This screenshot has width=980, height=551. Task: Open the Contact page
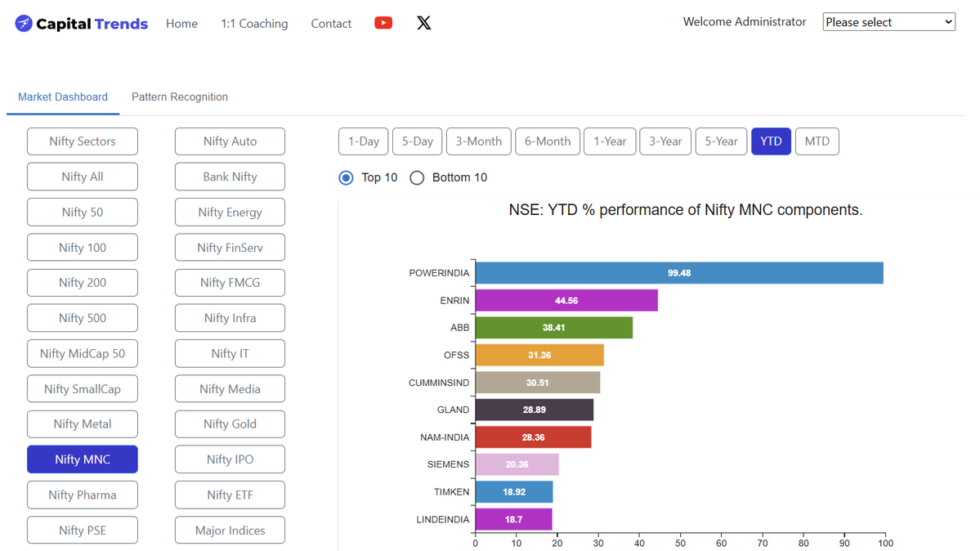pos(331,24)
